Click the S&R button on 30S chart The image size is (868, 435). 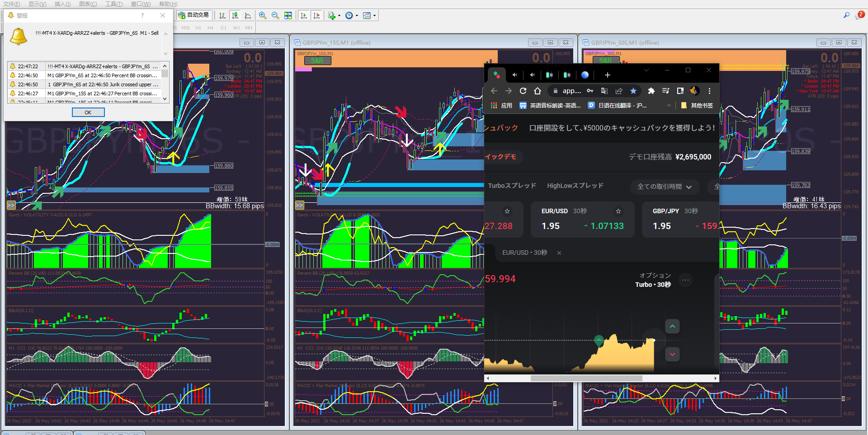(x=606, y=61)
